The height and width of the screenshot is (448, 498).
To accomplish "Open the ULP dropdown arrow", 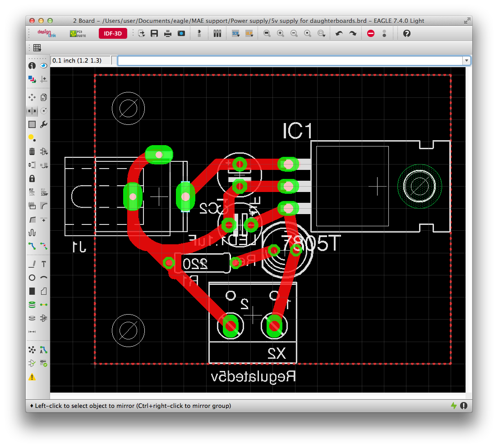I will pyautogui.click(x=251, y=36).
